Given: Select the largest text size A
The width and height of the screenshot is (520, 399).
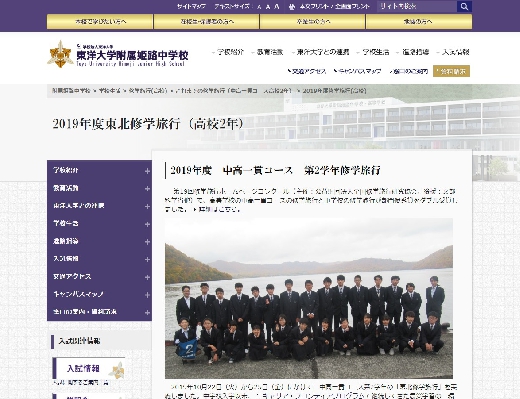Looking at the screenshot, I should [277, 7].
